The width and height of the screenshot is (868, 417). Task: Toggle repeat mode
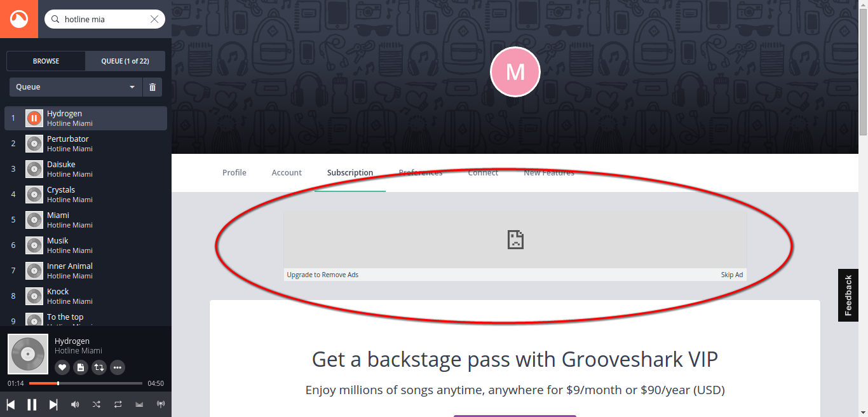[118, 404]
